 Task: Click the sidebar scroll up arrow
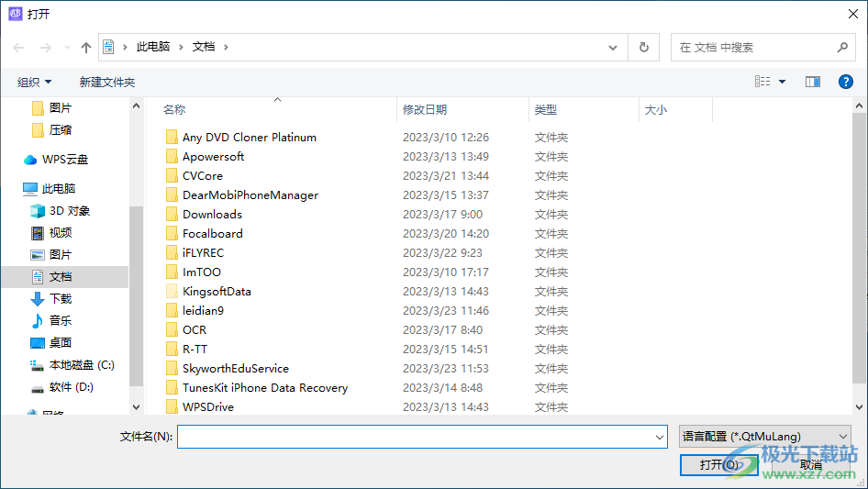pyautogui.click(x=136, y=106)
